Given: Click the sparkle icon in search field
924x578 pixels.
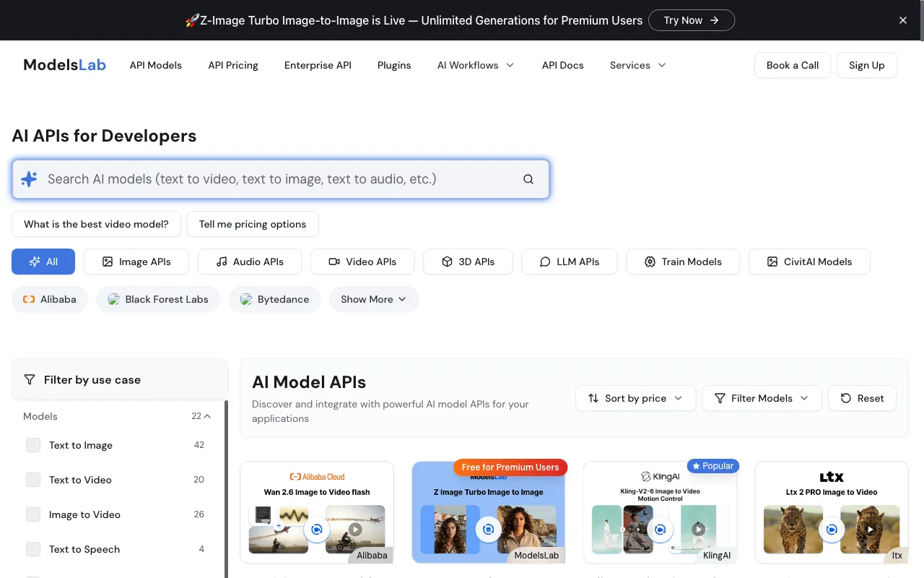Looking at the screenshot, I should point(29,179).
